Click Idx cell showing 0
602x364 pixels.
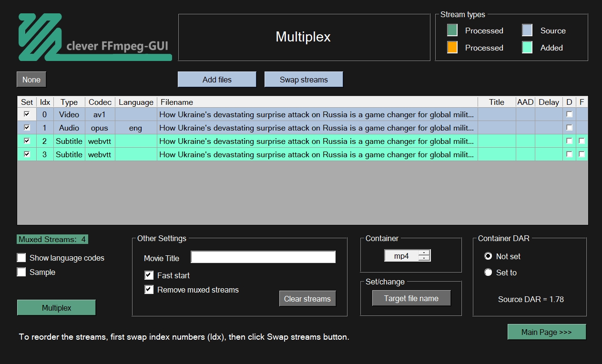coord(45,114)
